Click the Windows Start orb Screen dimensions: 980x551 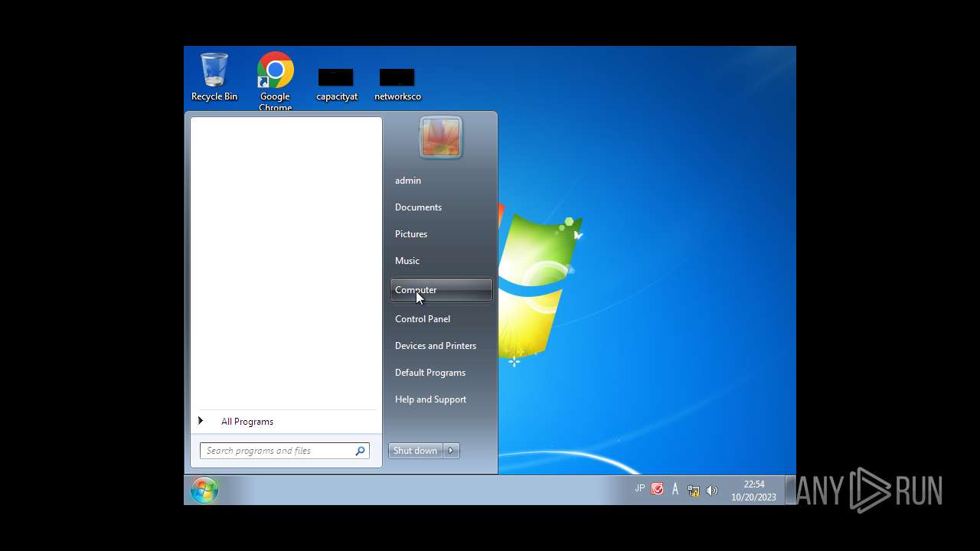pyautogui.click(x=204, y=490)
